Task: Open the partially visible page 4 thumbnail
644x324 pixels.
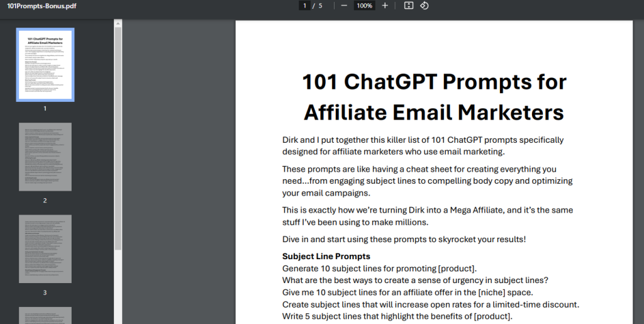Action: [45, 315]
